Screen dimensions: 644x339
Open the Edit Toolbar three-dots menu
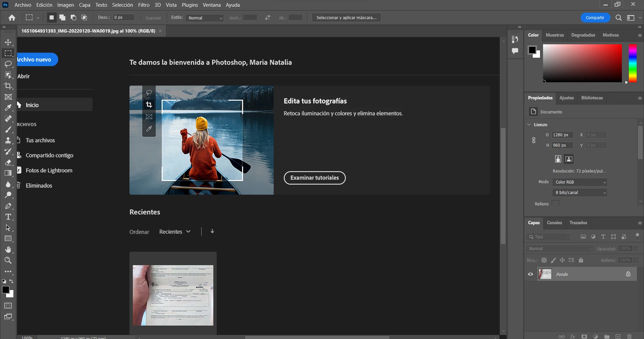[8, 272]
